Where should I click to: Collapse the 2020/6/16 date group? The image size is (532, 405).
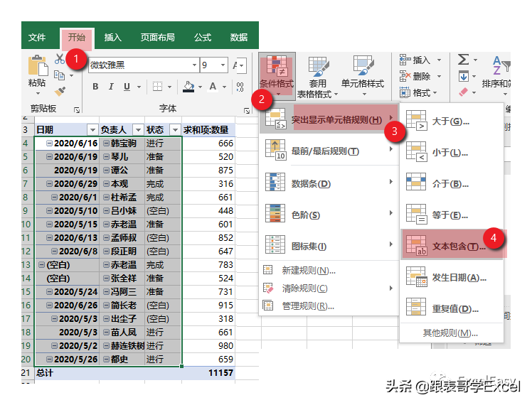(x=50, y=144)
